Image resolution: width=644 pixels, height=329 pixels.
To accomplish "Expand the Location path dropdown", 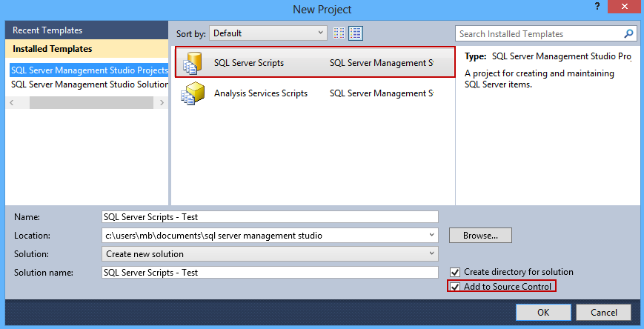I will tap(432, 236).
